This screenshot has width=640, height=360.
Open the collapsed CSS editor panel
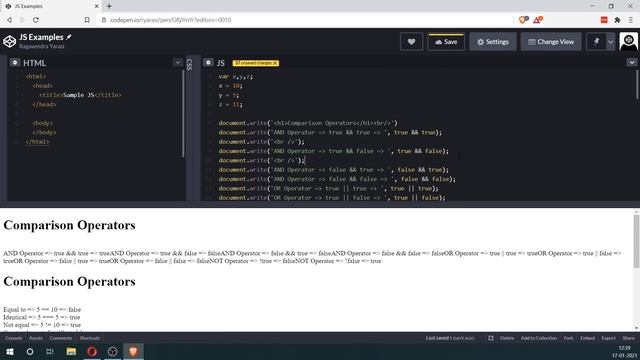coord(189,64)
